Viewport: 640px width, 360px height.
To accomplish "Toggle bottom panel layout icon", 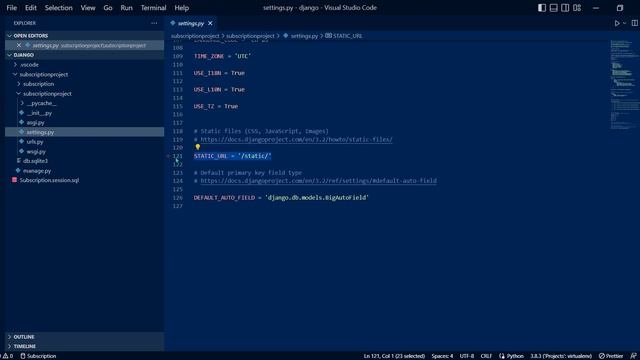I will point(553,8).
